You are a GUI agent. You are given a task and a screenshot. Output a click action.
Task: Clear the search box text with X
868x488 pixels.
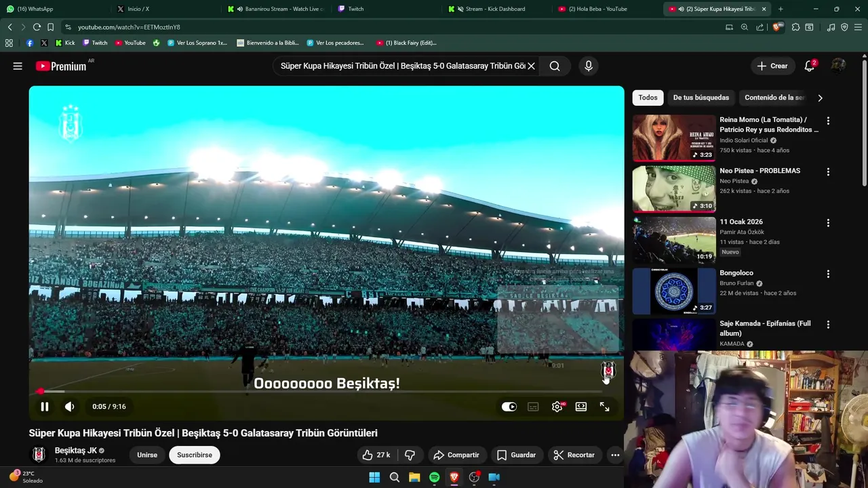pyautogui.click(x=532, y=66)
